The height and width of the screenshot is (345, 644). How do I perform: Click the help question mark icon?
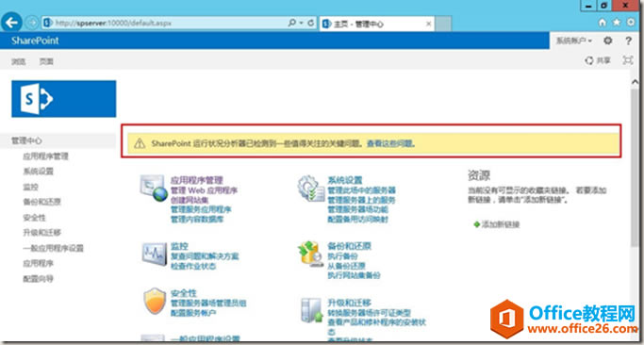pos(628,41)
